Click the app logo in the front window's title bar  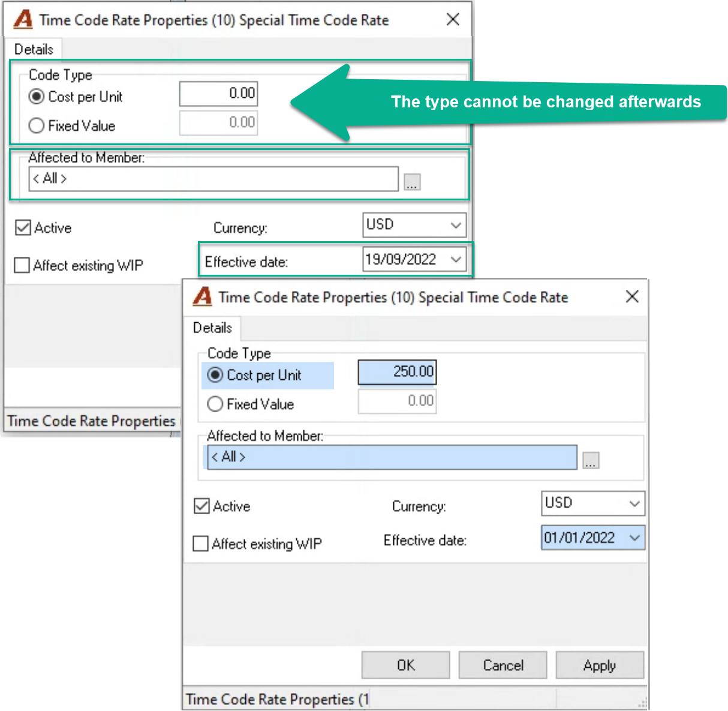point(203,296)
